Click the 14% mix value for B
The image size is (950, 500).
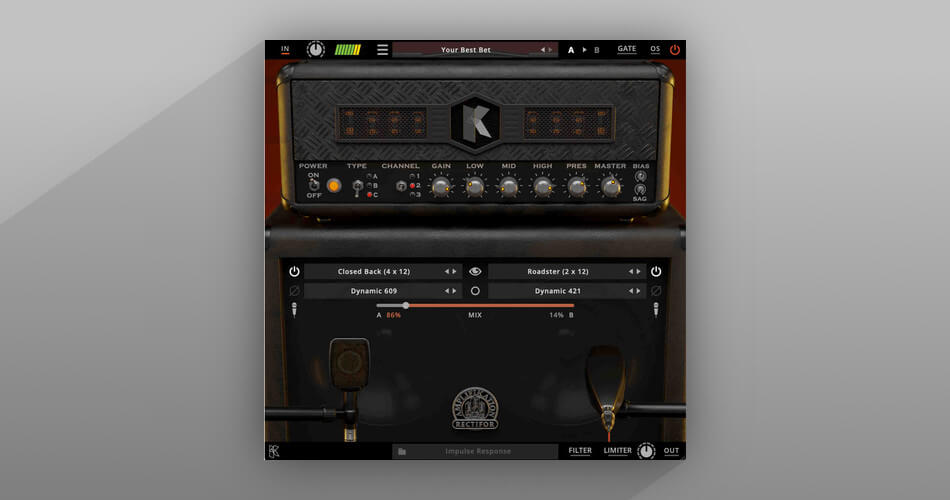[556, 315]
